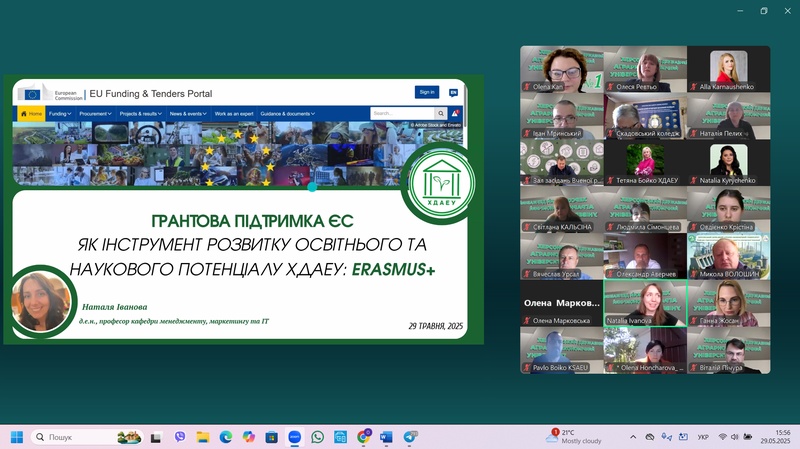Screen dimensions: 800x449
Task: Open Google Chrome from the taskbar
Action: click(x=364, y=437)
